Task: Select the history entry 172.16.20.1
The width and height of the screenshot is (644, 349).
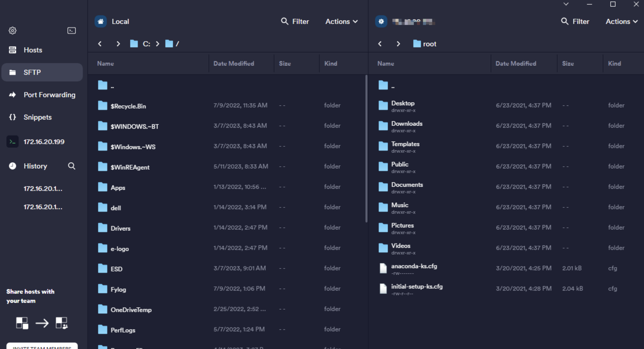Action: 42,189
